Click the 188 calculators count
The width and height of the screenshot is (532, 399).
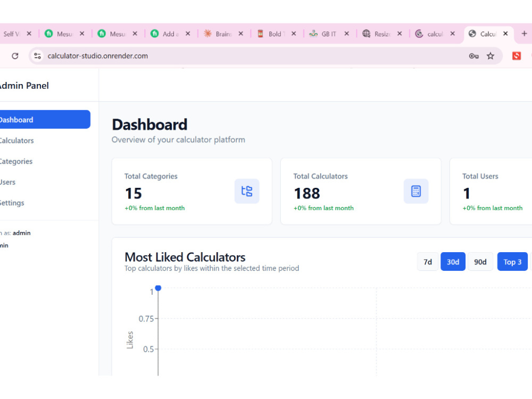pos(307,194)
